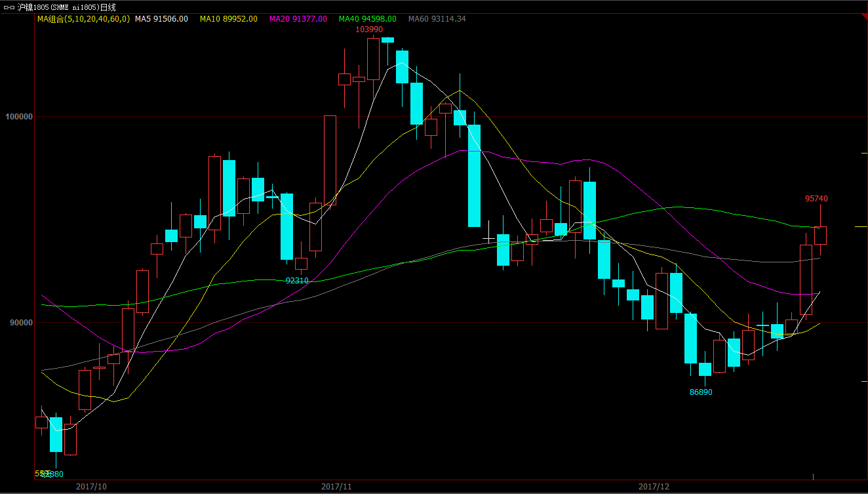868x494 pixels.
Task: Click the 103990 high price label
Action: coord(369,30)
